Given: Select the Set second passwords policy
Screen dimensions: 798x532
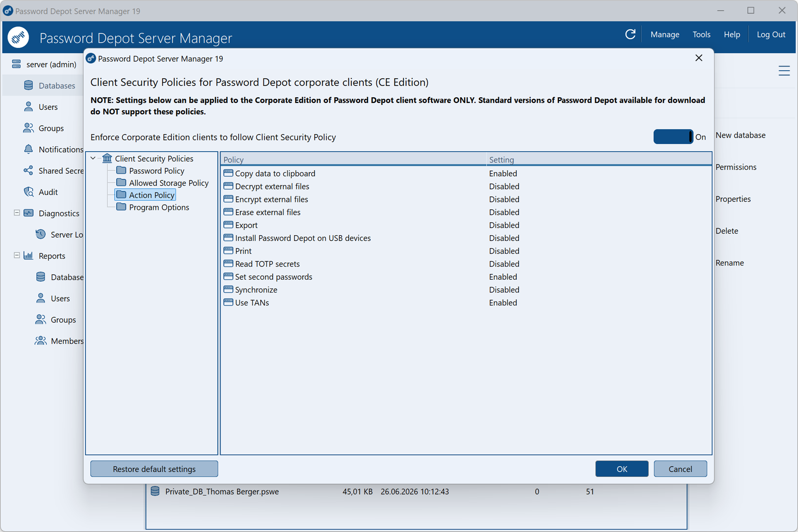Looking at the screenshot, I should (x=465, y=276).
